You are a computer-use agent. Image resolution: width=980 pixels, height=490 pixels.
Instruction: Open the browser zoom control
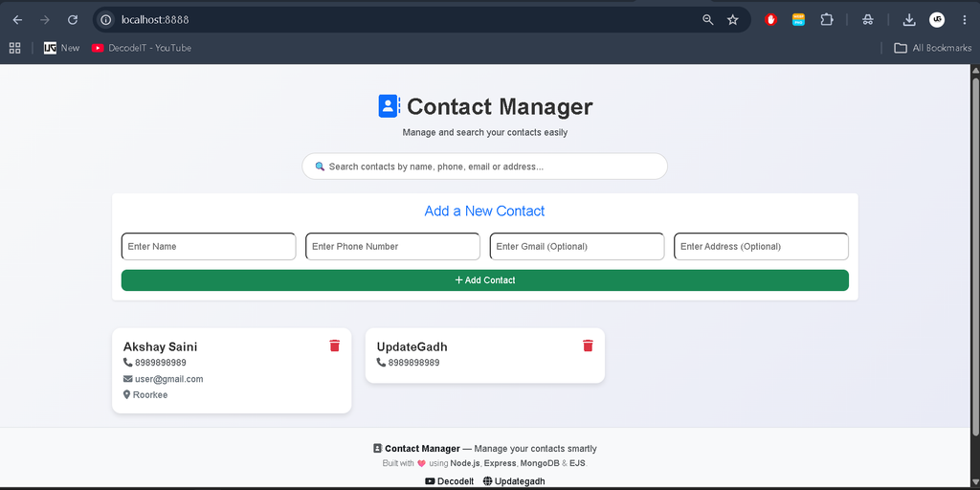click(x=707, y=20)
